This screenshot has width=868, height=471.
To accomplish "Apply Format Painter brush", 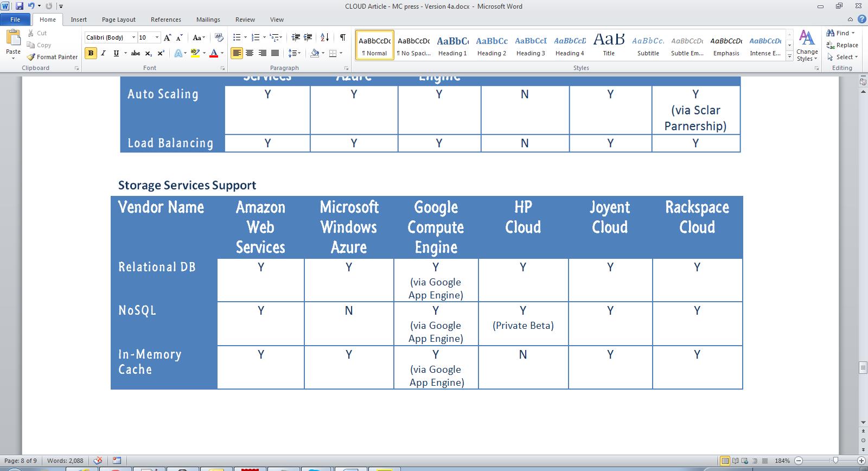I will click(x=52, y=57).
